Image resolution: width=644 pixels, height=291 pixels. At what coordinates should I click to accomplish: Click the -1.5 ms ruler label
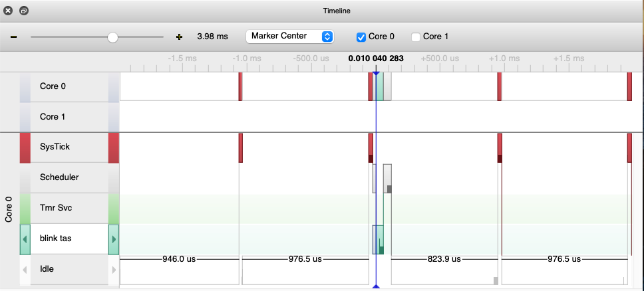[x=182, y=58]
